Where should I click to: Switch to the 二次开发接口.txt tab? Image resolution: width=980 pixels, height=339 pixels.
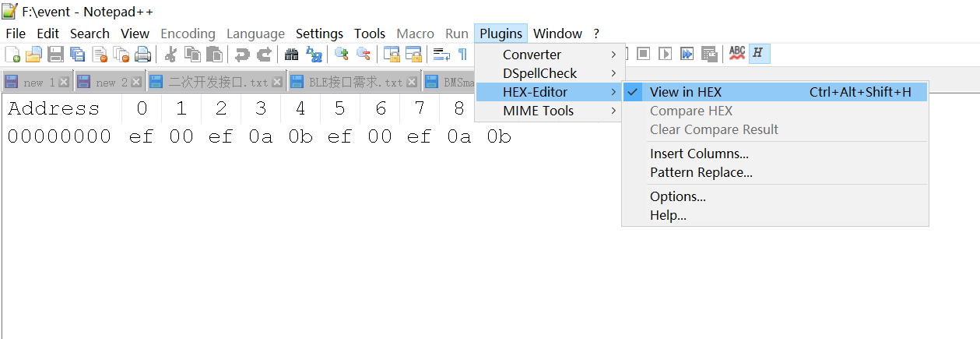pos(216,82)
